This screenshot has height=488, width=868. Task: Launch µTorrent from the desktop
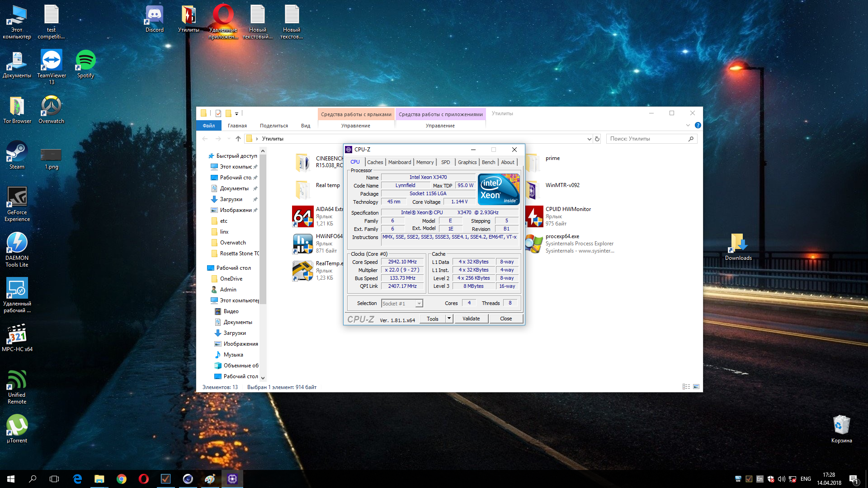[x=17, y=428]
